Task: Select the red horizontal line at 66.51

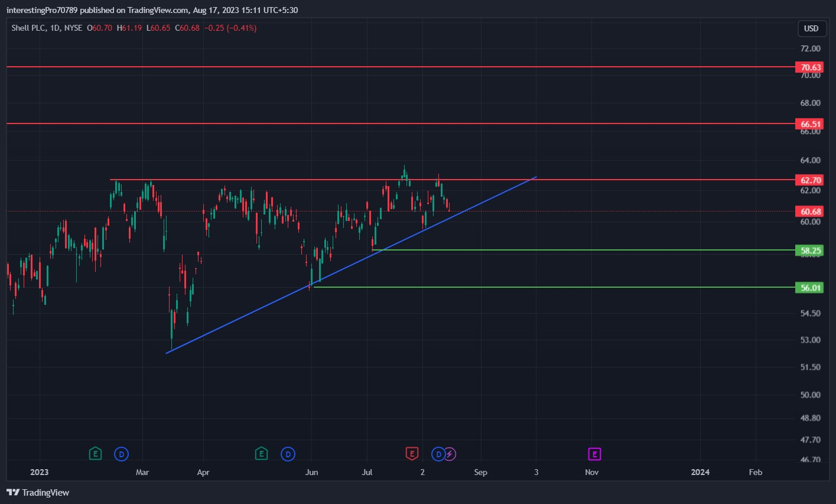Action: (401, 123)
